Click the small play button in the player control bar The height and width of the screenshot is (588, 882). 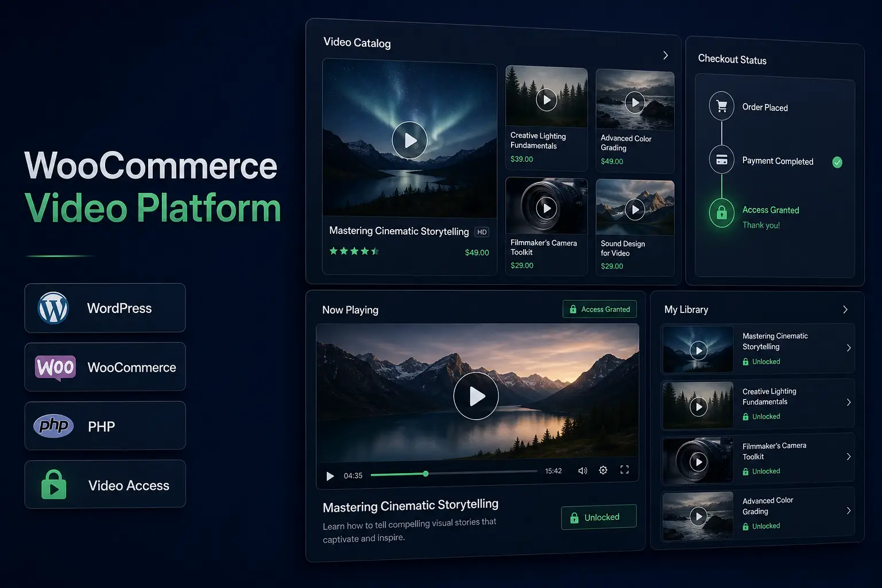330,476
